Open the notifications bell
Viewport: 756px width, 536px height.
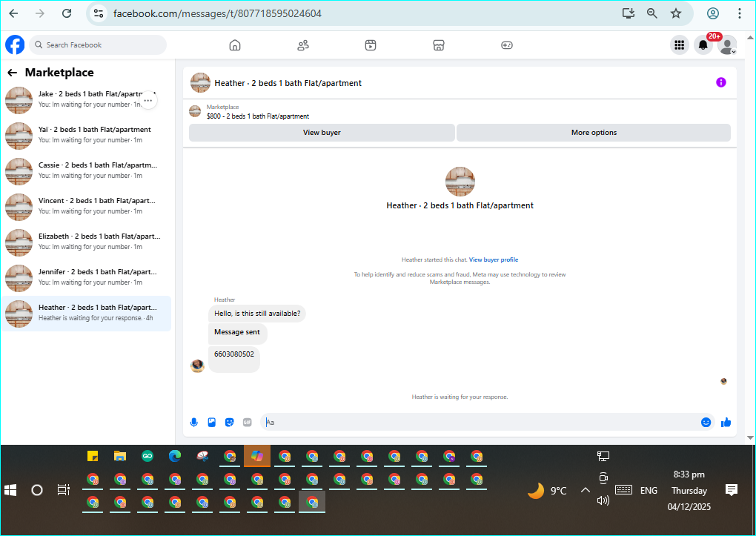pyautogui.click(x=703, y=45)
